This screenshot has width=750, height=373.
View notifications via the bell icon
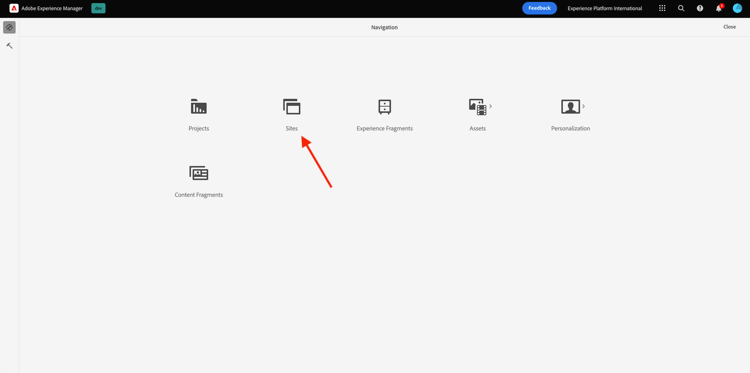(x=718, y=8)
